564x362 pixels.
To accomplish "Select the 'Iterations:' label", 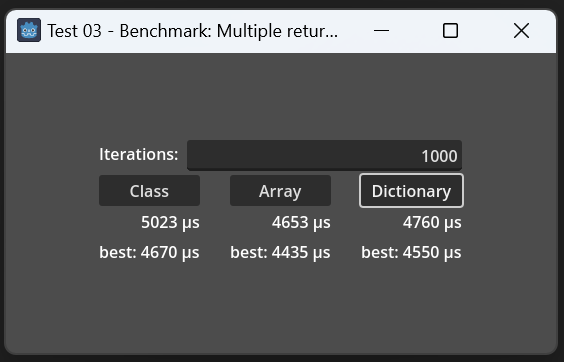I will coord(138,154).
